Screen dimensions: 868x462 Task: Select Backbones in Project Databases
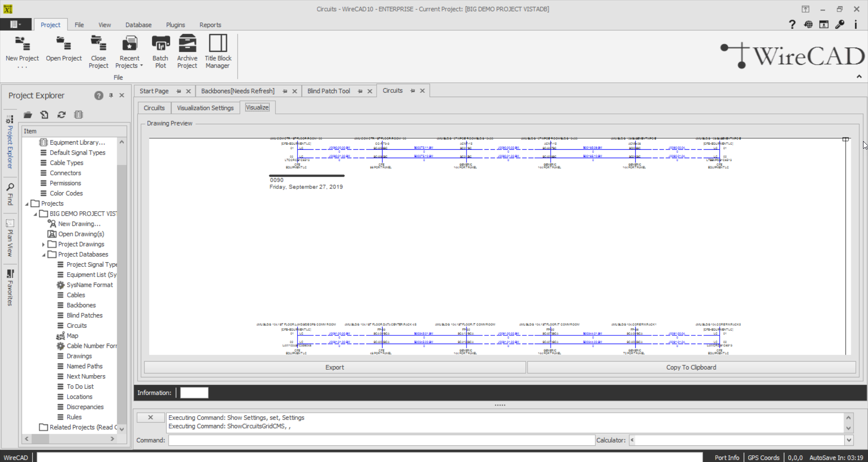click(76, 305)
